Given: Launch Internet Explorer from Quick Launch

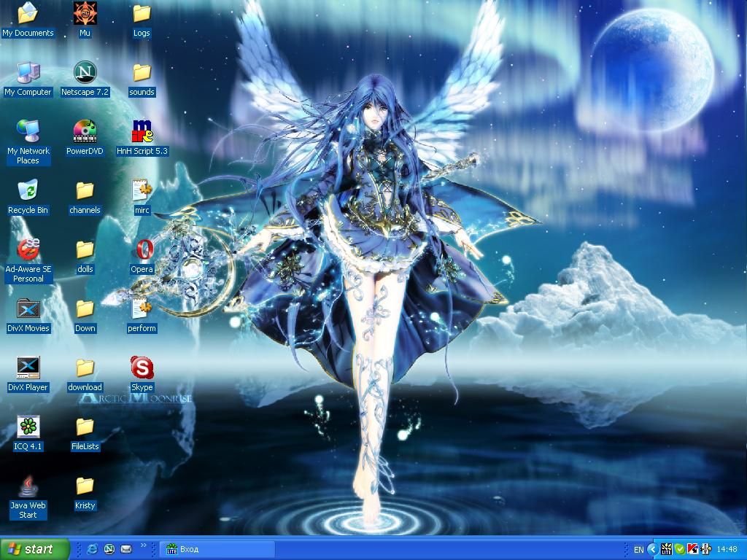Looking at the screenshot, I should click(x=92, y=549).
